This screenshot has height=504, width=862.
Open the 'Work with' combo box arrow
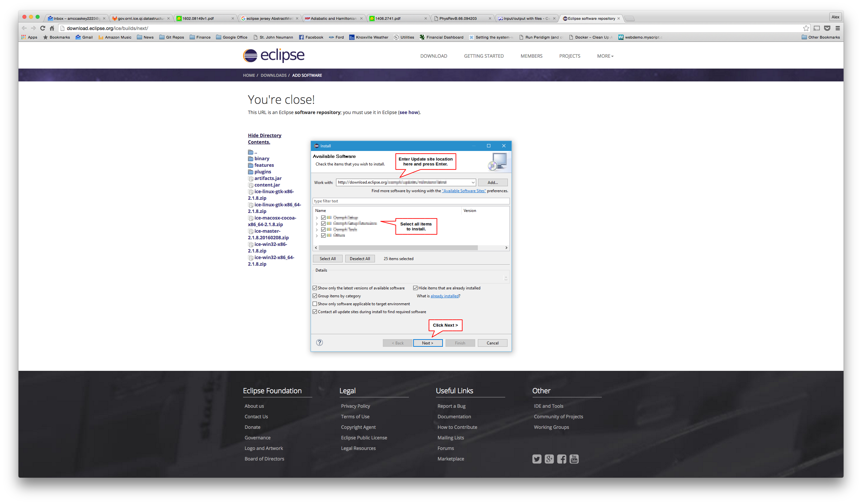[x=473, y=182]
